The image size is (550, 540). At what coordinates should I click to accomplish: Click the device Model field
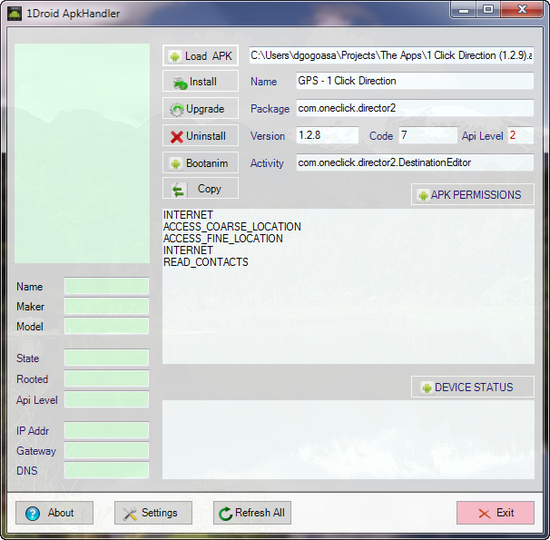106,326
